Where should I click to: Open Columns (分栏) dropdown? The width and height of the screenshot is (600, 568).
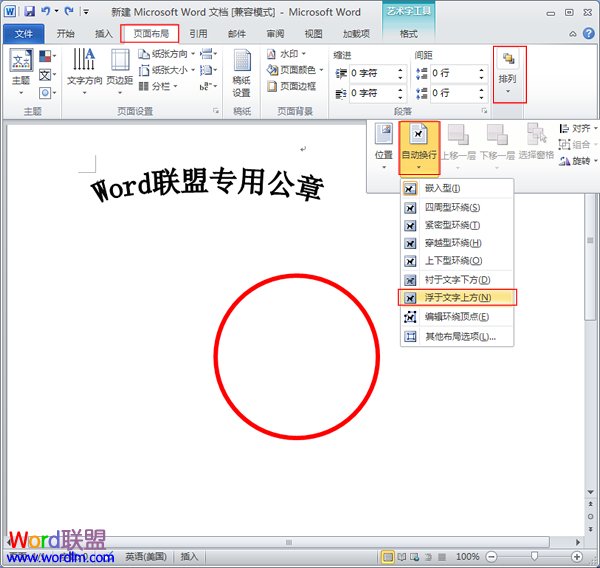[x=158, y=87]
